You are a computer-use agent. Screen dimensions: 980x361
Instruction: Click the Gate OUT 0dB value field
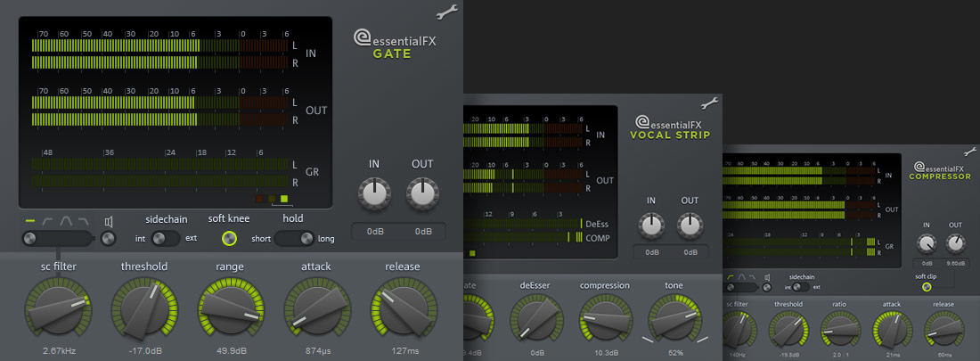(x=424, y=232)
